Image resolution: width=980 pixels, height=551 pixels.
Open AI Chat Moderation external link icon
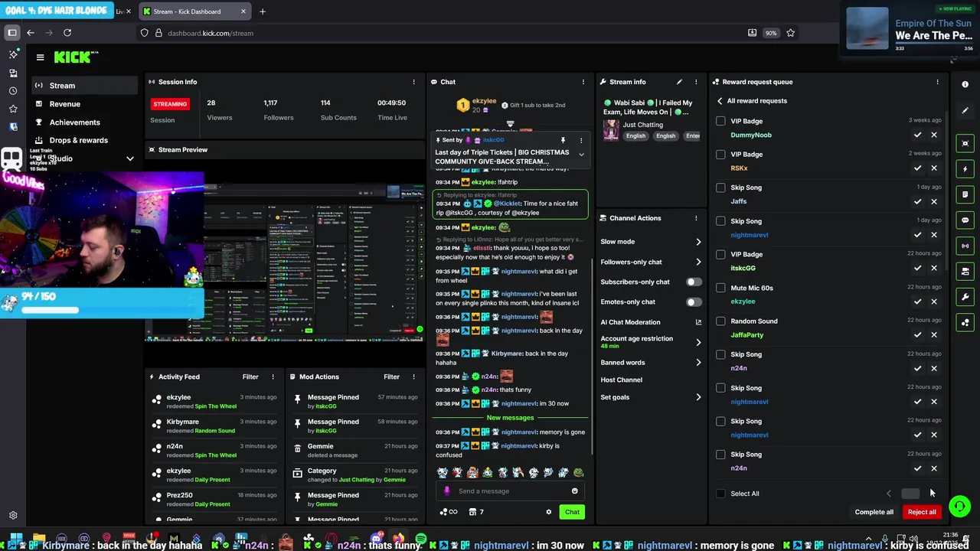click(x=698, y=322)
